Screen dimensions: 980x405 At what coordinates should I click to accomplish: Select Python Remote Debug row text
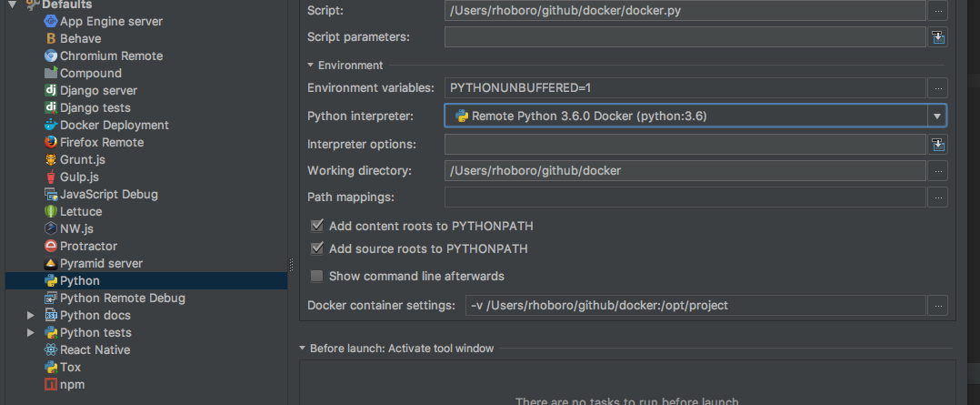(x=123, y=298)
